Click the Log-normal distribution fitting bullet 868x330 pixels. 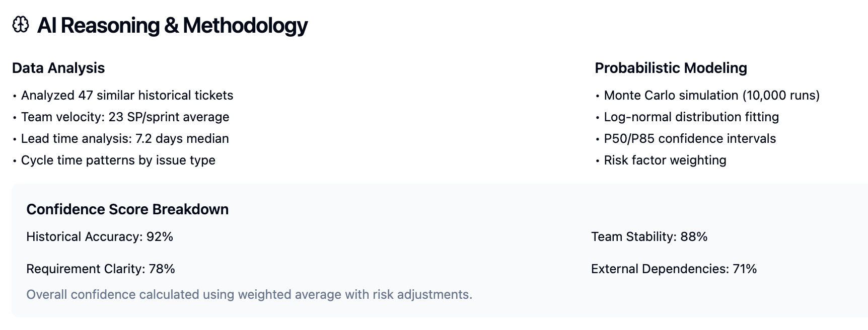tap(691, 117)
